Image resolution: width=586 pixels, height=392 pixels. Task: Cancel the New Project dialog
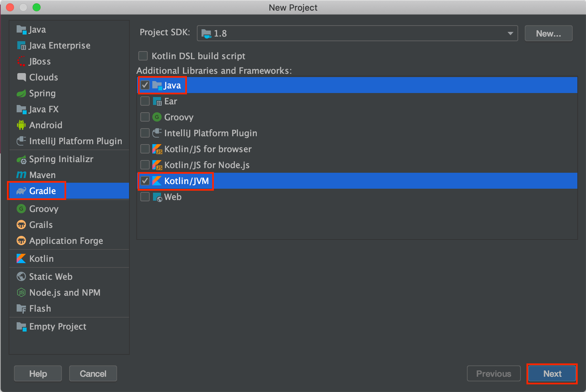coord(93,373)
